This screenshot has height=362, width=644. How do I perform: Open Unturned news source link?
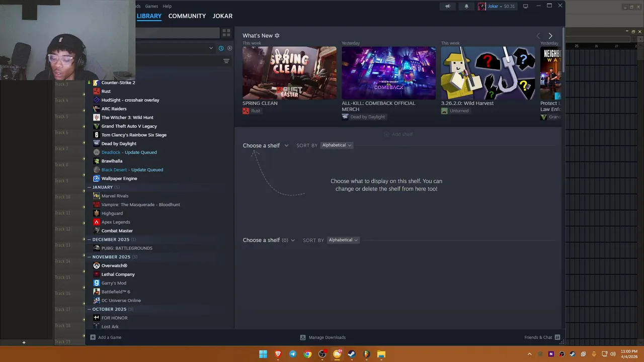pyautogui.click(x=455, y=111)
